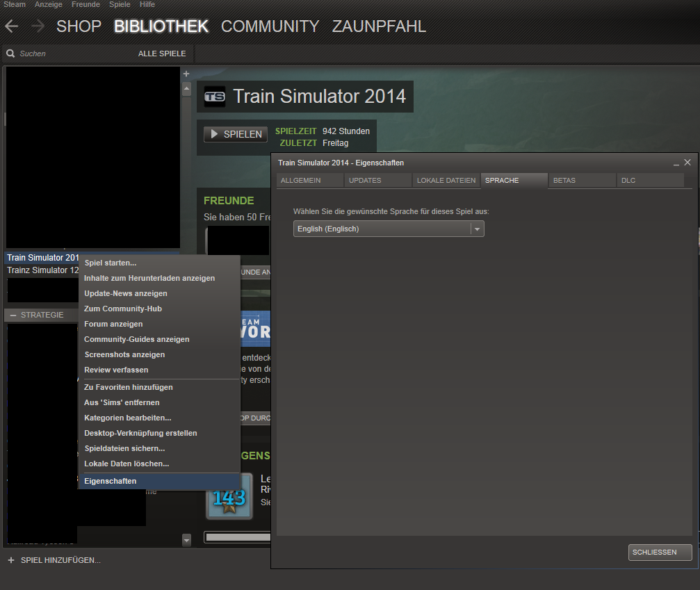
Task: Click the XP progress bar below the badge
Action: [238, 537]
